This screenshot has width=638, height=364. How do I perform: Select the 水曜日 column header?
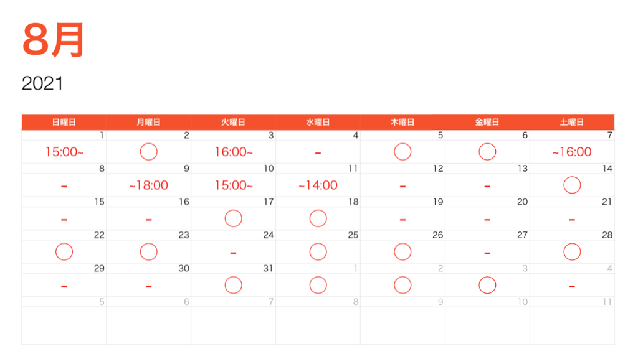point(318,123)
